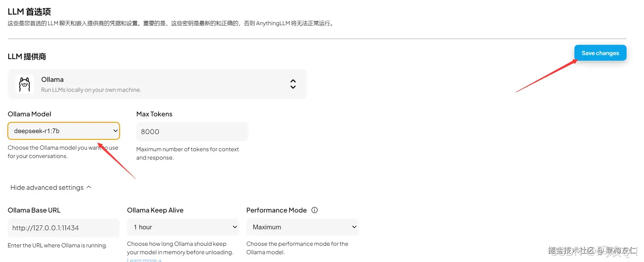Open the Ollama Model dropdown deepseek-r1:7b

[x=64, y=131]
